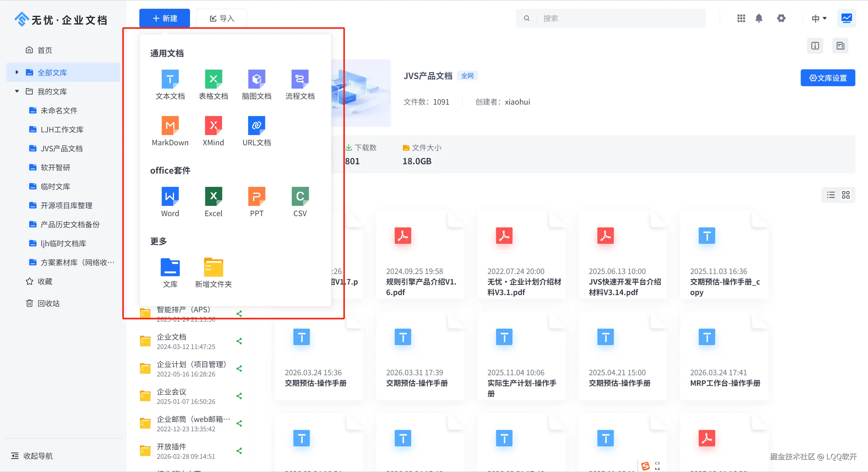
Task: Expand the 全部文库 tree node
Action: (17, 72)
